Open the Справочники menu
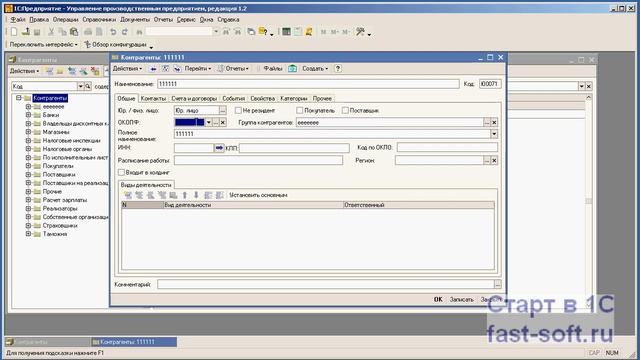Viewport: 640px width, 360px height. point(99,20)
